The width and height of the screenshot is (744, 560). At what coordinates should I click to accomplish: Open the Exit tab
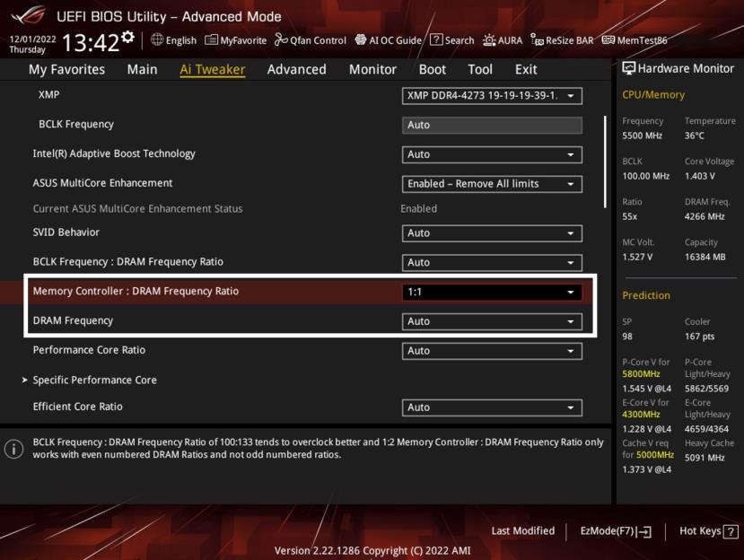click(x=526, y=70)
